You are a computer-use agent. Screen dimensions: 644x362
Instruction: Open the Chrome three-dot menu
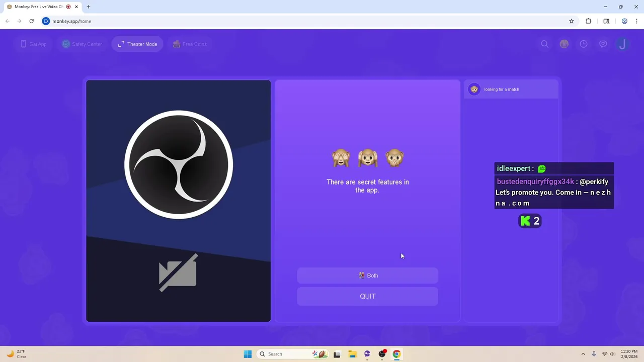[636, 21]
